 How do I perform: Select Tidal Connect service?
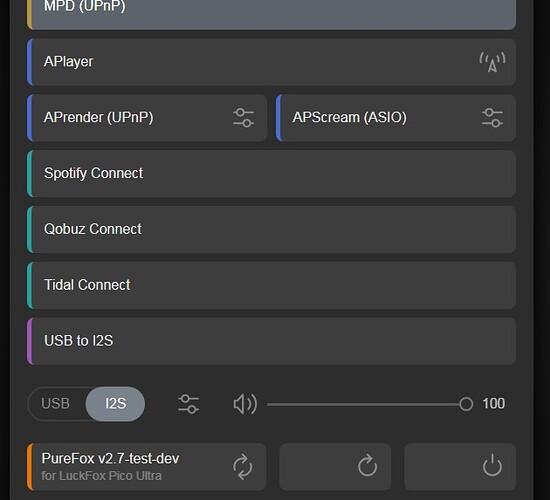click(x=271, y=285)
